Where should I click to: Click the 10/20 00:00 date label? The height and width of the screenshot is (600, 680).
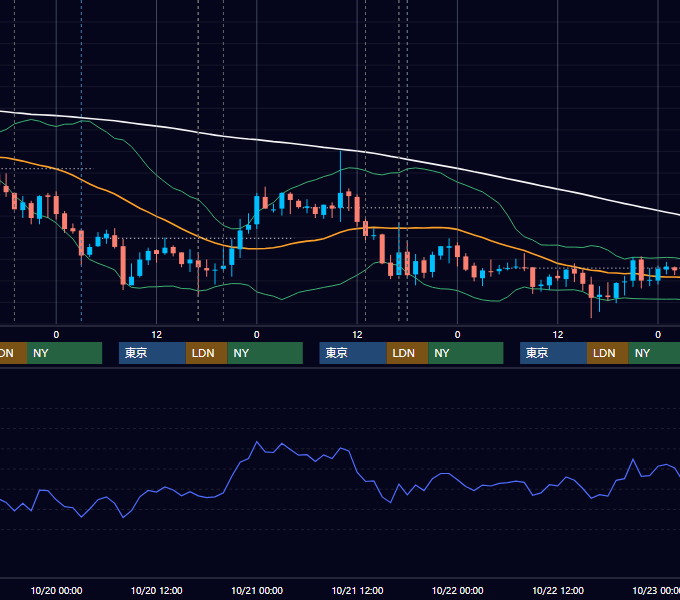coord(56,590)
